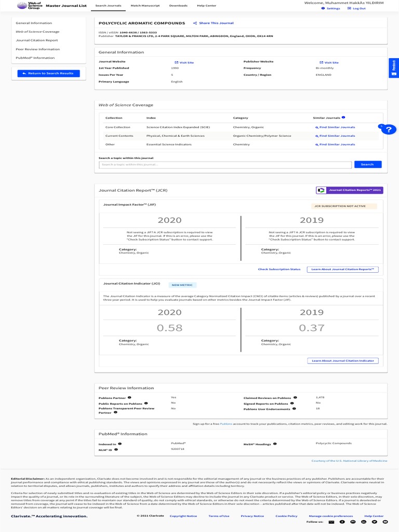Switch to the Match Manuscript tab
Image resolution: width=399 pixels, height=532 pixels.
145,5
